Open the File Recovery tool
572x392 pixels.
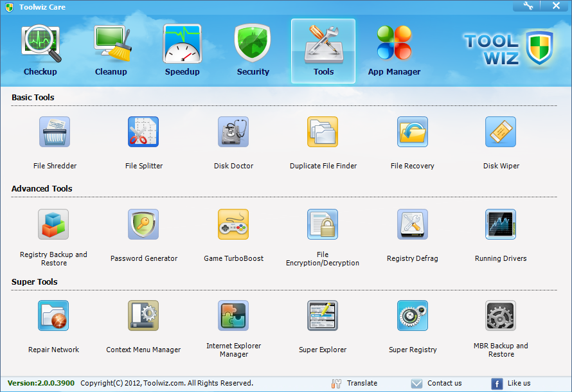[x=413, y=132]
